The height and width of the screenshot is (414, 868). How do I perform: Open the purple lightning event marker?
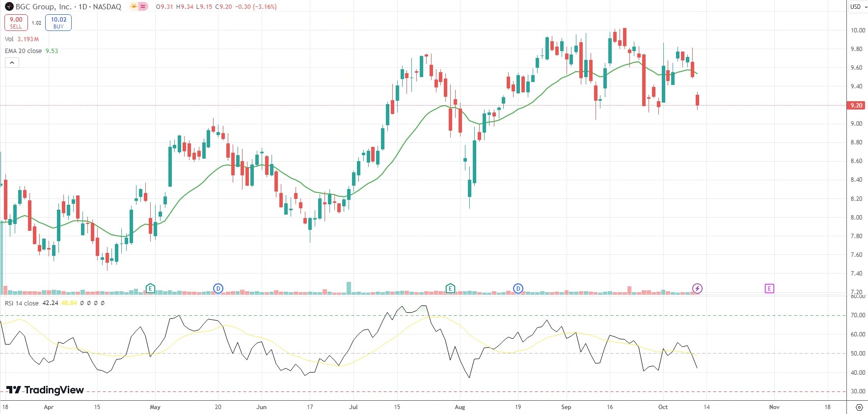click(x=697, y=288)
